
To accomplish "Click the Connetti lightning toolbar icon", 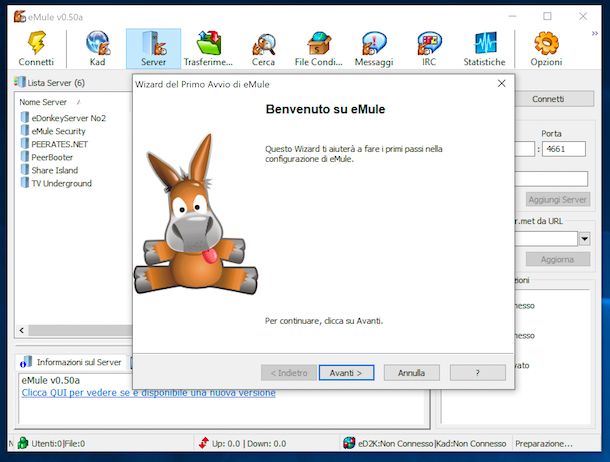I will point(36,43).
